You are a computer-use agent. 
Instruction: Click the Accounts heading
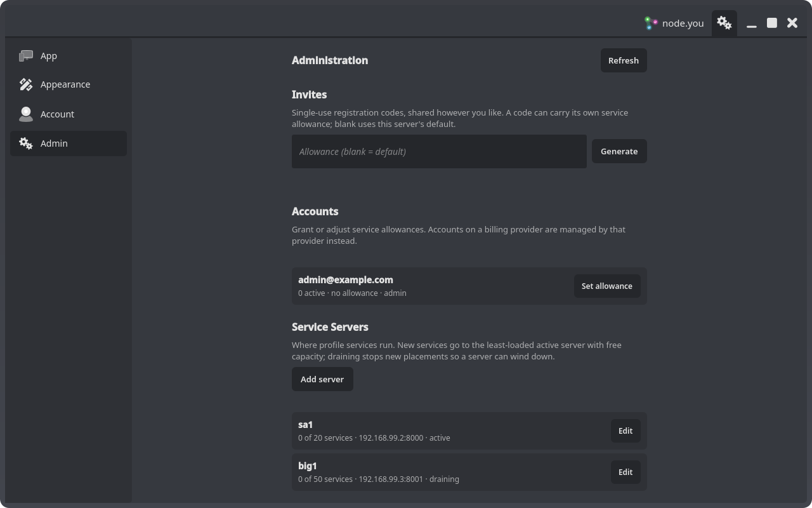[315, 211]
